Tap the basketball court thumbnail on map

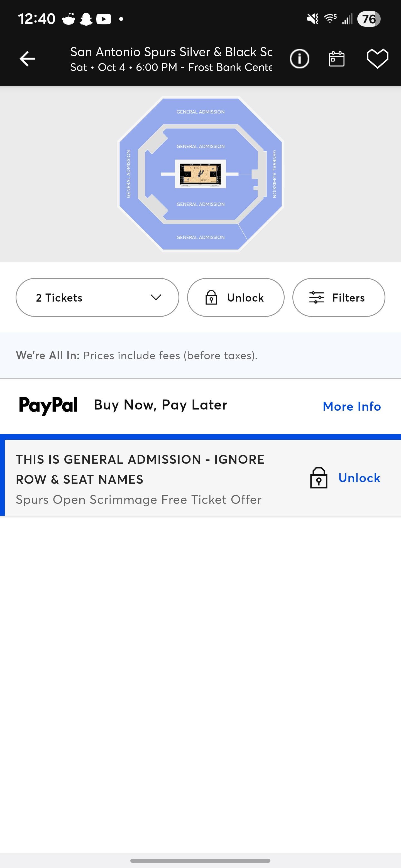coord(200,174)
